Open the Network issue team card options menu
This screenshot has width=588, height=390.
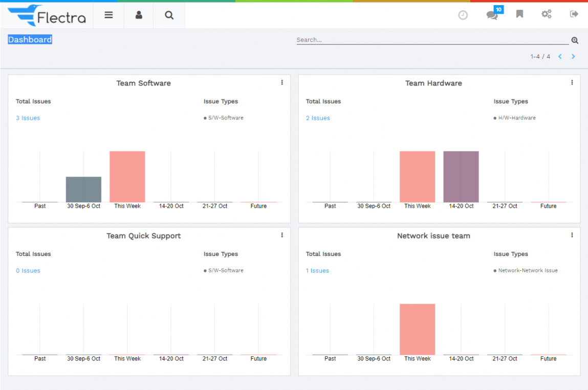pos(572,235)
